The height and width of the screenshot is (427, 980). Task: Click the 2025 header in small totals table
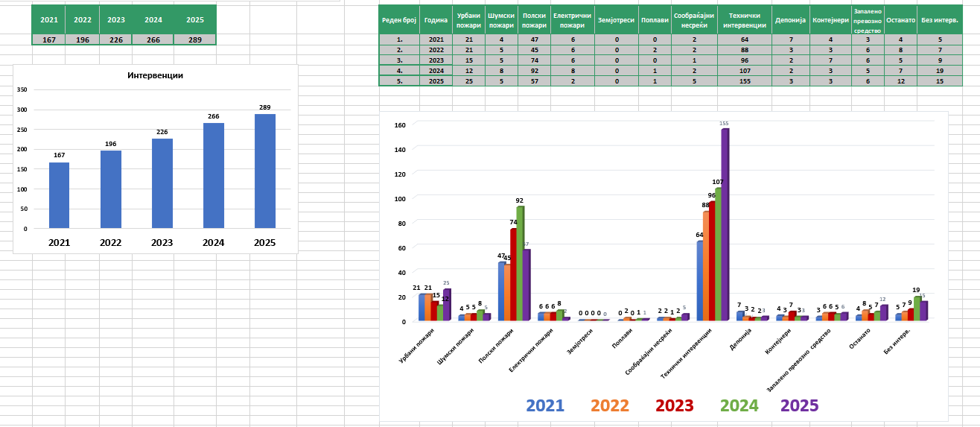[x=194, y=19]
